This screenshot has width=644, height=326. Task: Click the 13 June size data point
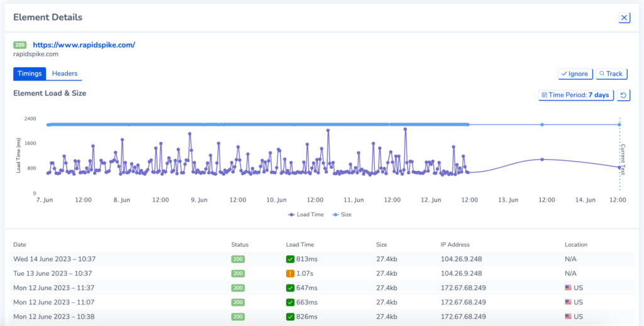[542, 124]
